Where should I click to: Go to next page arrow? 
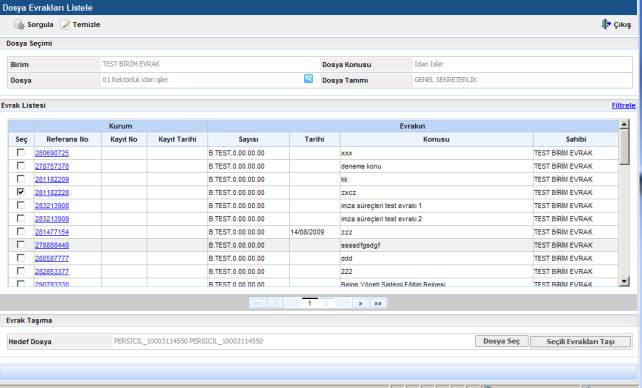point(360,303)
